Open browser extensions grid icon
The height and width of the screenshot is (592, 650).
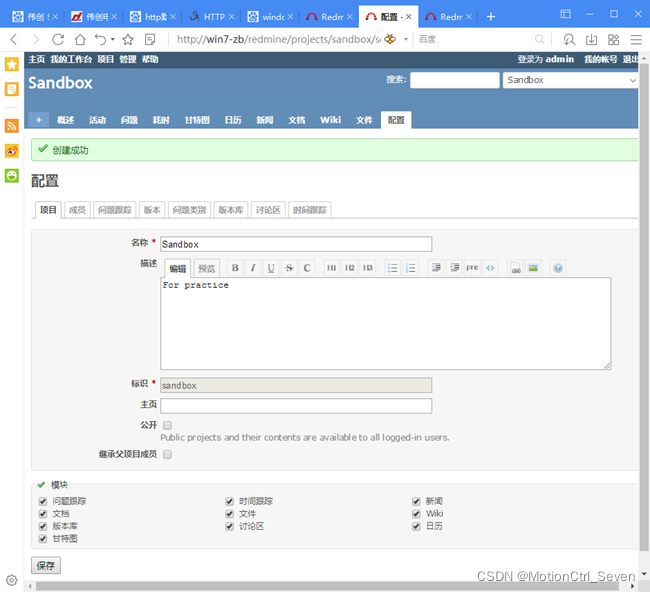click(614, 39)
